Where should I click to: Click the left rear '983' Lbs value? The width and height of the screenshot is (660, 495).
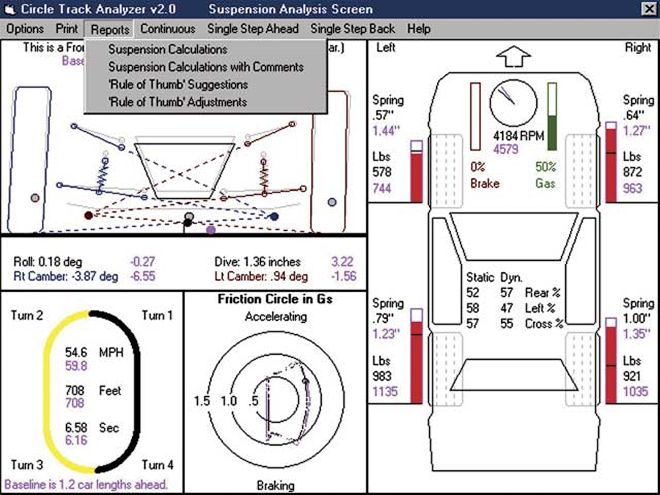pos(382,376)
